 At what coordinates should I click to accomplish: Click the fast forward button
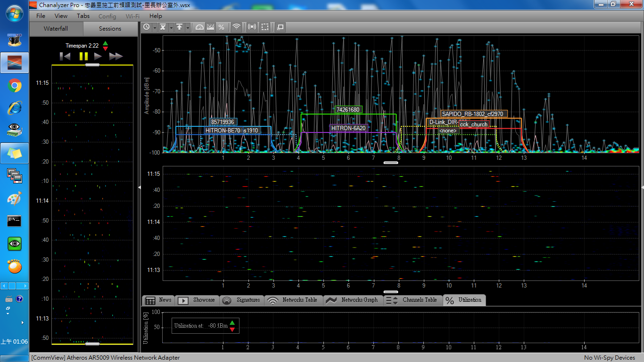(x=116, y=57)
